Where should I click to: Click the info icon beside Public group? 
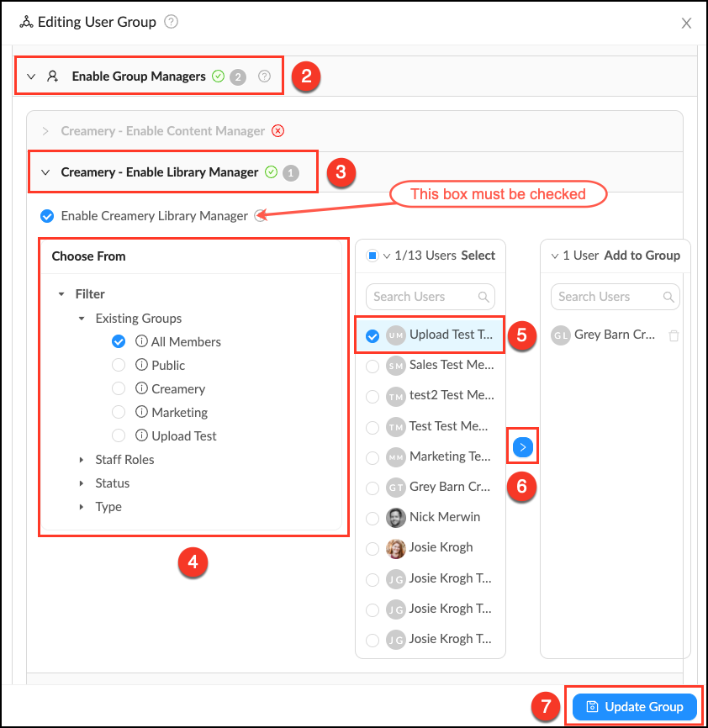tap(142, 366)
